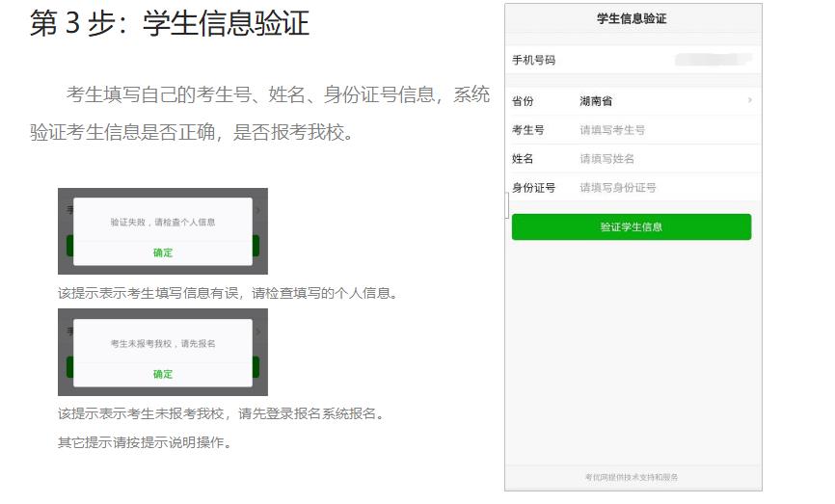Click the small handle on the phone's left edge
The width and height of the screenshot is (835, 504).
[x=507, y=204]
